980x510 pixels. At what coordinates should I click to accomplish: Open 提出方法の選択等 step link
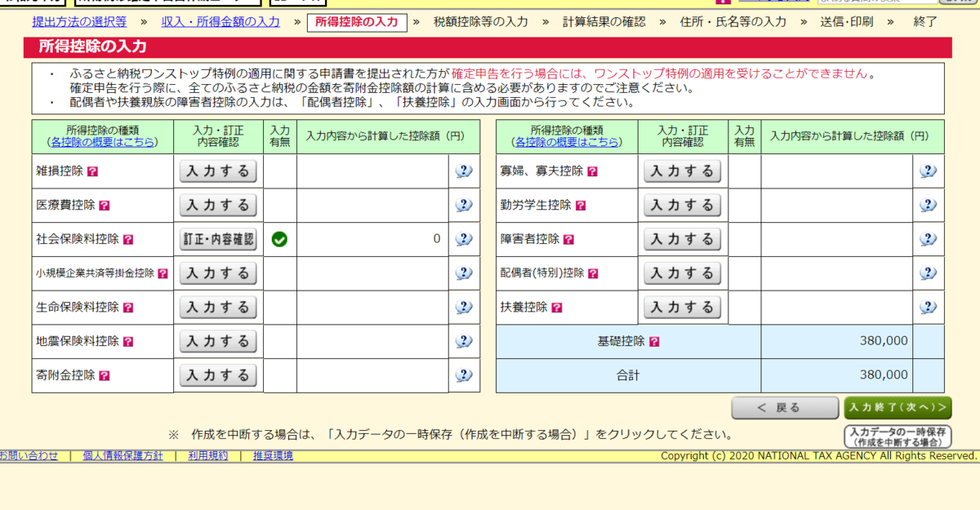(x=79, y=22)
